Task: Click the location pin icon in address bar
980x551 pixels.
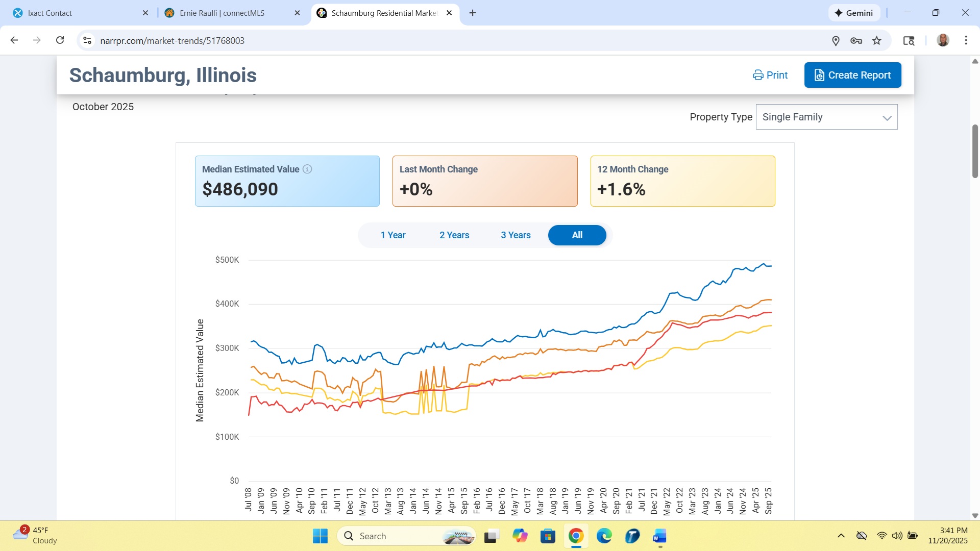Action: pyautogui.click(x=836, y=41)
